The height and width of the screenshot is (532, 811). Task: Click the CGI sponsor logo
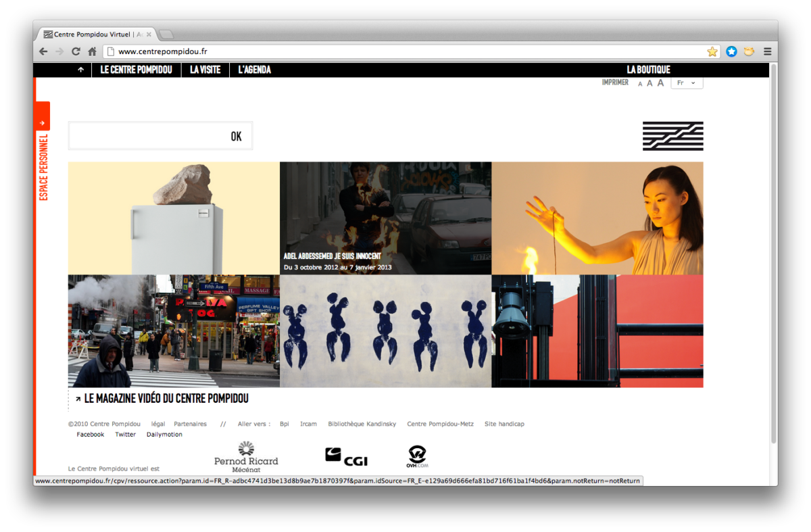click(346, 457)
